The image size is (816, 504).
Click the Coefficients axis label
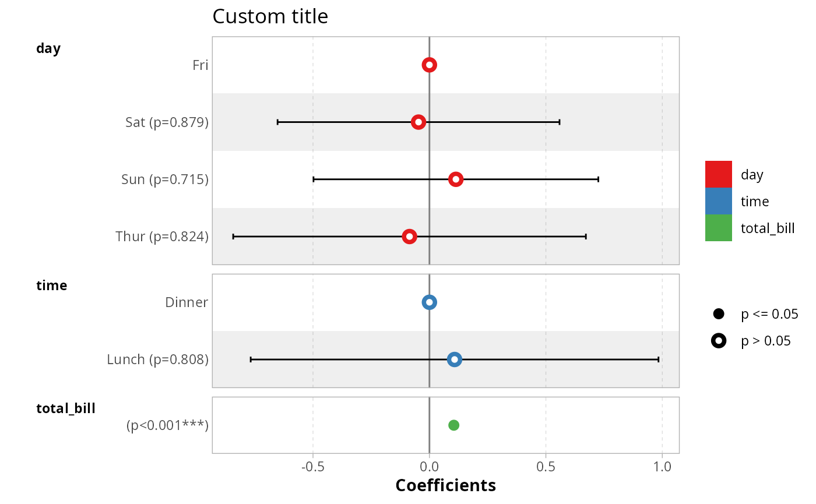click(445, 485)
